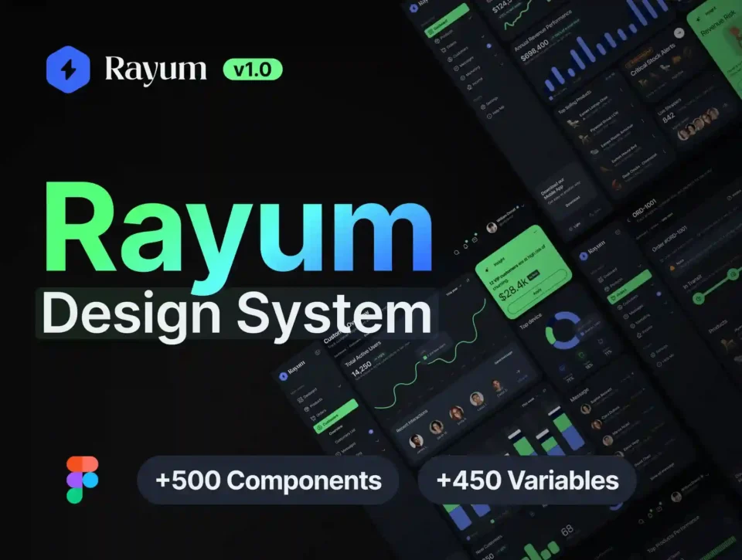Image resolution: width=742 pixels, height=560 pixels.
Task: Click the v1.0 version badge
Action: (x=253, y=70)
